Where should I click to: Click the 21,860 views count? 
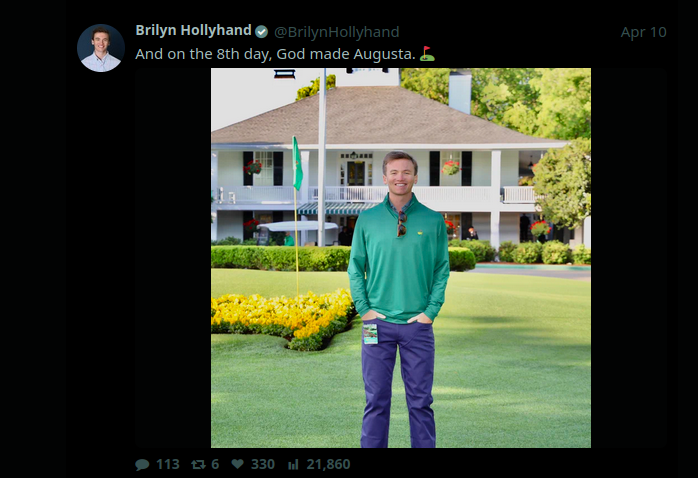point(329,465)
